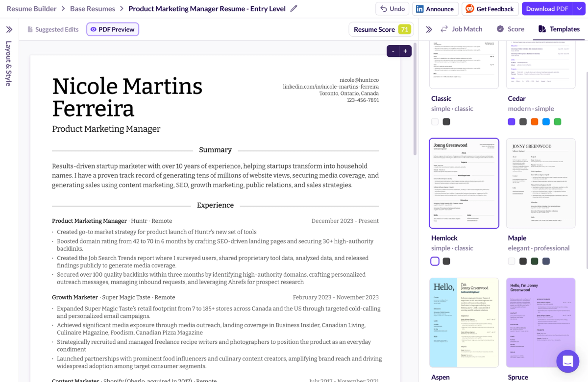Pick the gray swatch for Cedar template
Viewport: 588px width, 382px height.
click(523, 121)
